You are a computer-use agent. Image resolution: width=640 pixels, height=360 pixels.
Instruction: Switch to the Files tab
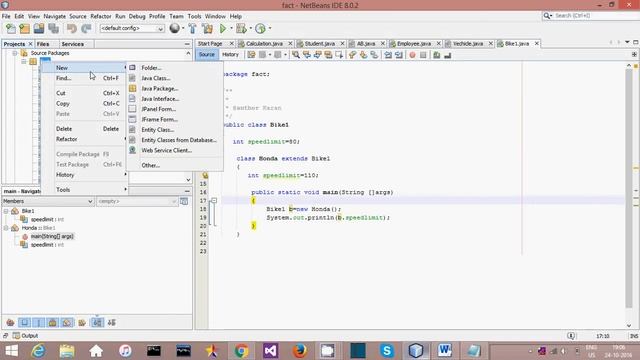(43, 44)
